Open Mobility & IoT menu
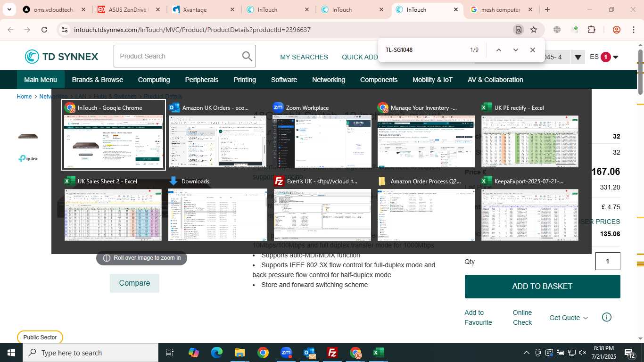Viewport: 644px width, 362px height. (432, 80)
